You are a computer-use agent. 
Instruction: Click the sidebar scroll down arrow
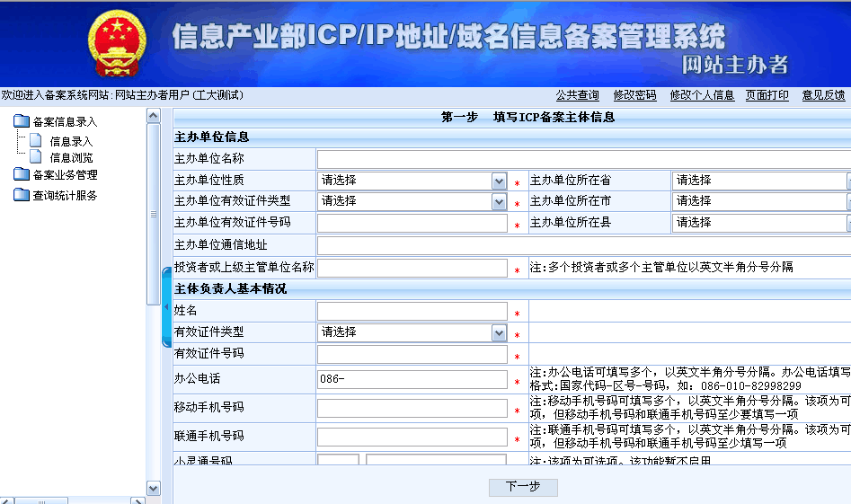[153, 488]
